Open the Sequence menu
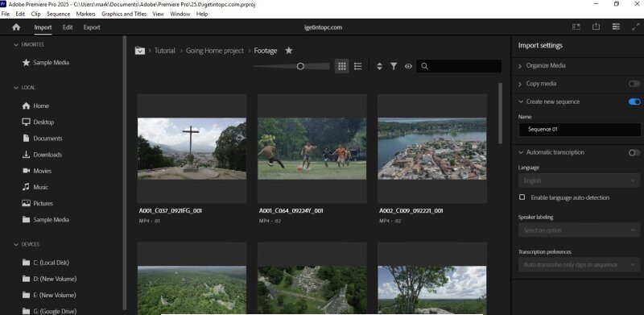This screenshot has height=315, width=644. point(58,14)
